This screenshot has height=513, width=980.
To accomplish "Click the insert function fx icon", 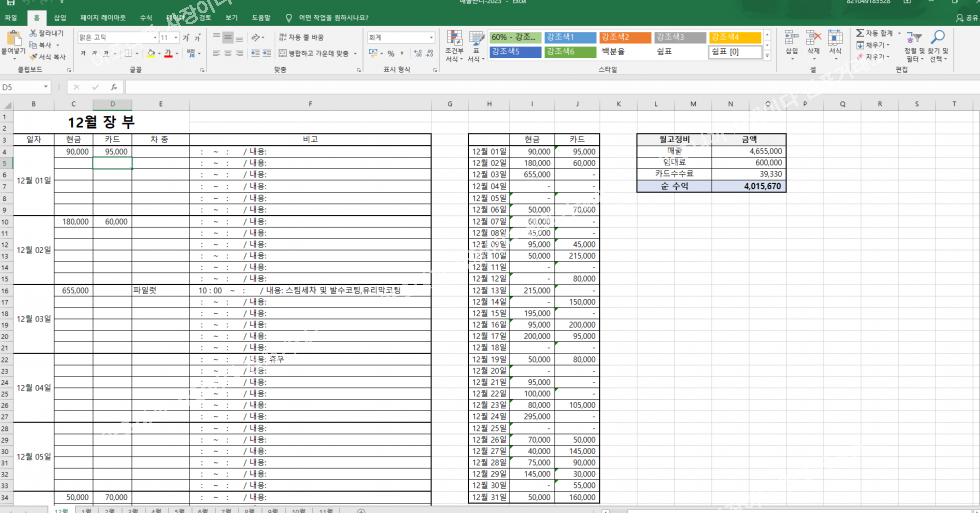I will tap(114, 87).
